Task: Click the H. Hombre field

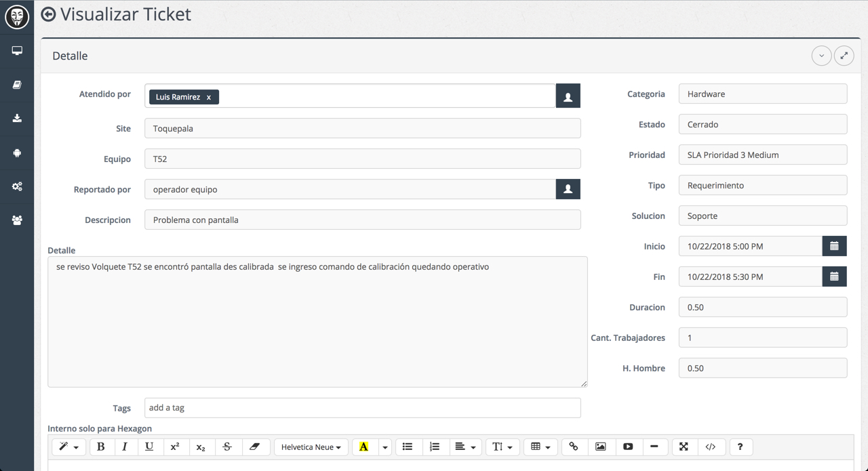Action: (763, 368)
